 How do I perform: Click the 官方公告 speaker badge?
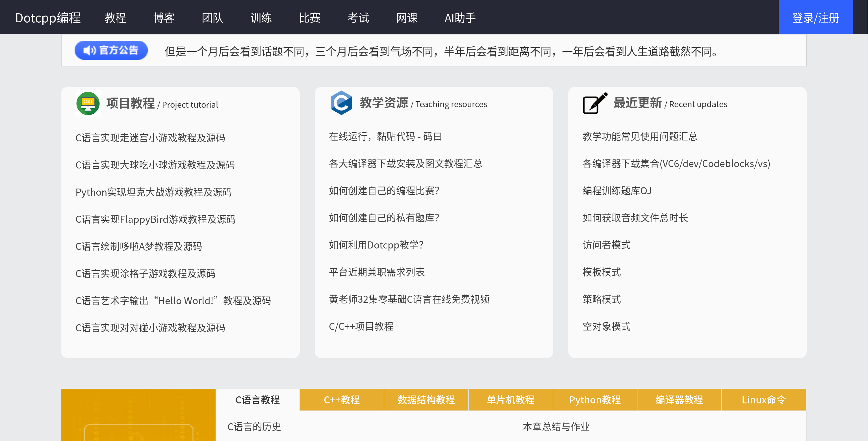click(111, 50)
